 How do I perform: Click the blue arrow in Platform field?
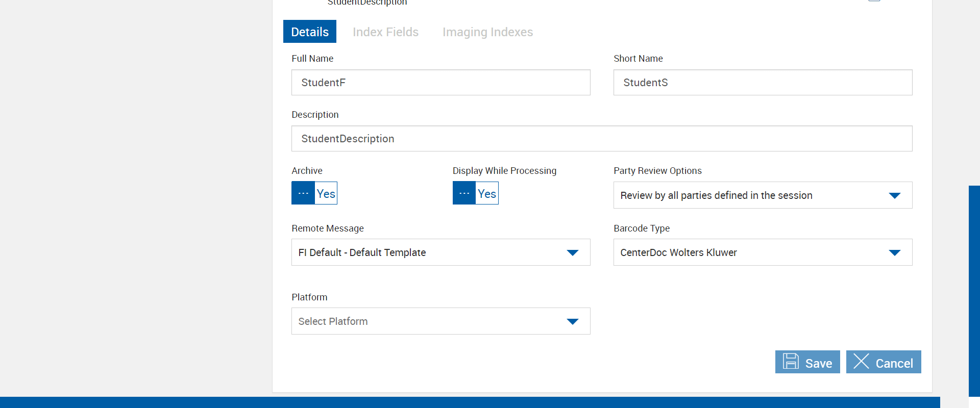coord(573,321)
